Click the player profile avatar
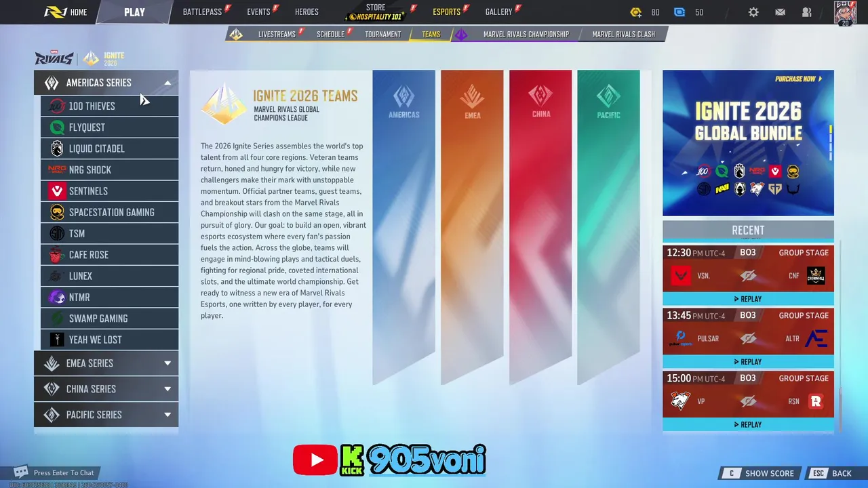Viewport: 868px width, 488px height. [x=845, y=13]
